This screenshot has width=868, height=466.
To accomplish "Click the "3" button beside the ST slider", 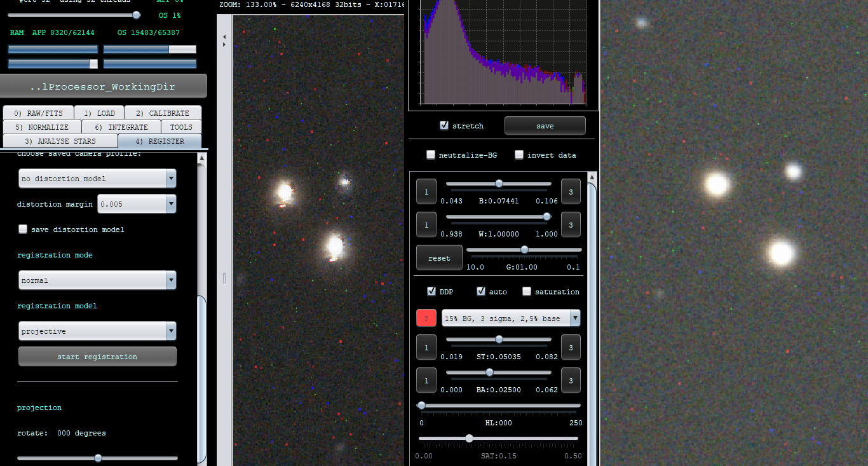I will [x=571, y=347].
